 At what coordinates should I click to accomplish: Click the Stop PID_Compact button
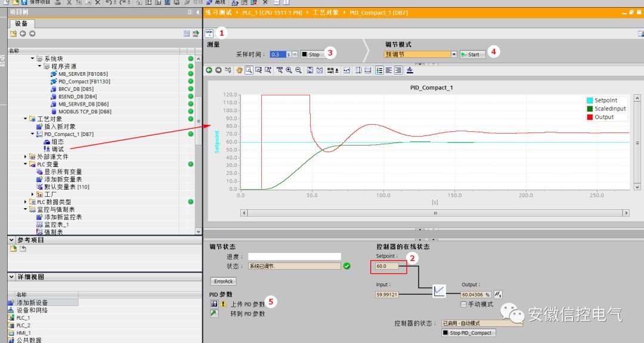(x=468, y=333)
